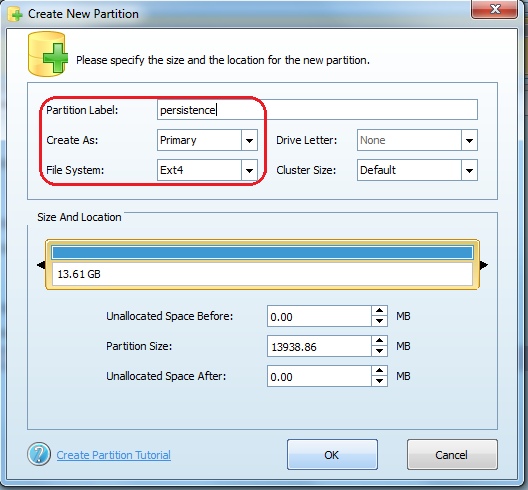Image resolution: width=528 pixels, height=490 pixels.
Task: Open the Cluster Size dropdown arrow
Action: 469,170
